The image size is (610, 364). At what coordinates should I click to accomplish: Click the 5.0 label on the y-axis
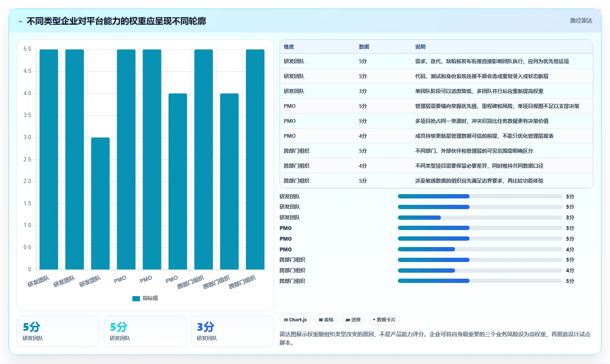coord(27,49)
